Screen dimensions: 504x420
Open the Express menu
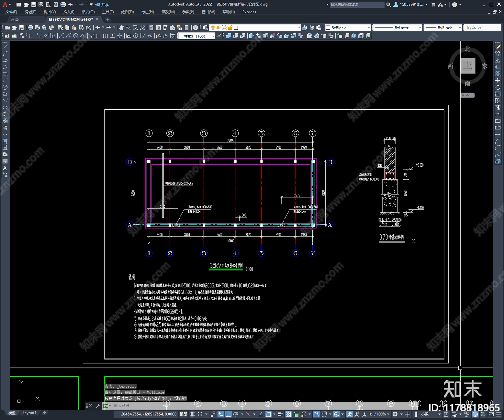249,12
